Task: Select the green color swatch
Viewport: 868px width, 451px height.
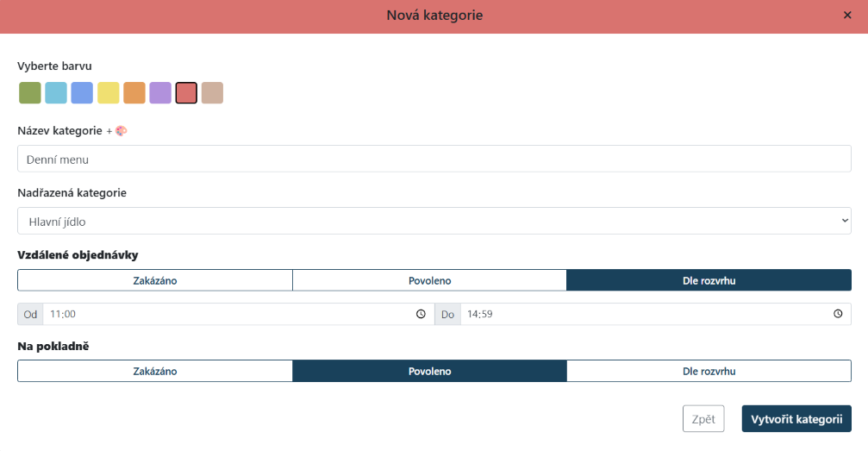Action: [x=30, y=93]
